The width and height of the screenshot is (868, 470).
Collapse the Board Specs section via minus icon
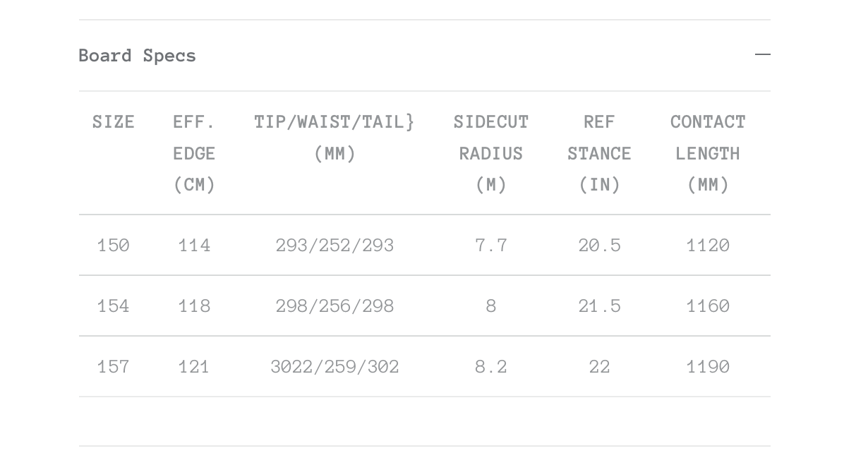point(762,54)
